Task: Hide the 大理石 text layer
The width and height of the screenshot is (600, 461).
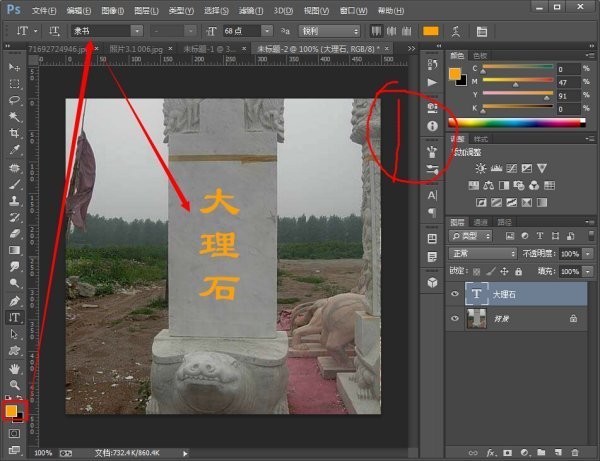Action: tap(455, 294)
